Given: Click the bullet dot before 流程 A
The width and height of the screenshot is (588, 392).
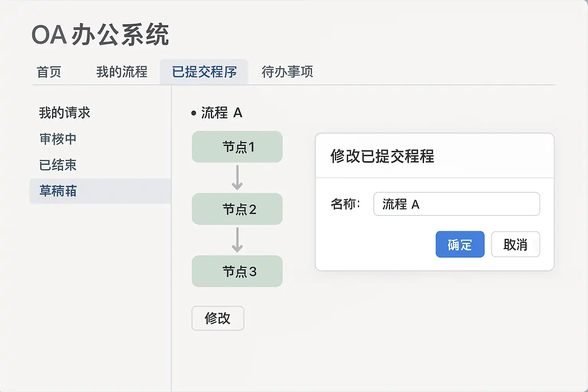Looking at the screenshot, I should click(194, 113).
